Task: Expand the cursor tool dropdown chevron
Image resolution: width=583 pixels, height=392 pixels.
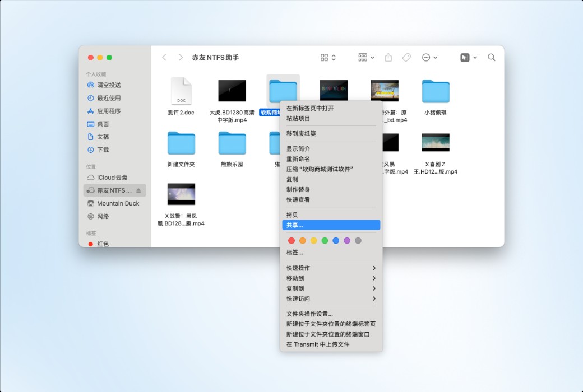Action: pyautogui.click(x=475, y=58)
